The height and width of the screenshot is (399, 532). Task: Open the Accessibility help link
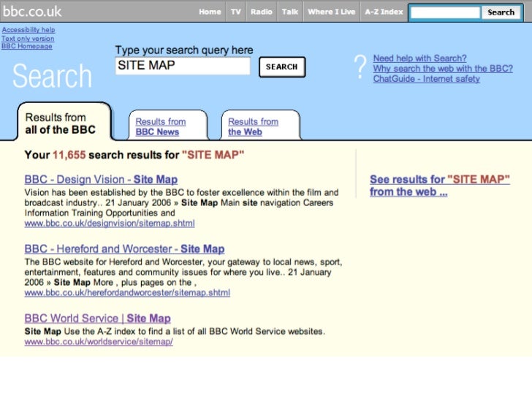[x=28, y=30]
